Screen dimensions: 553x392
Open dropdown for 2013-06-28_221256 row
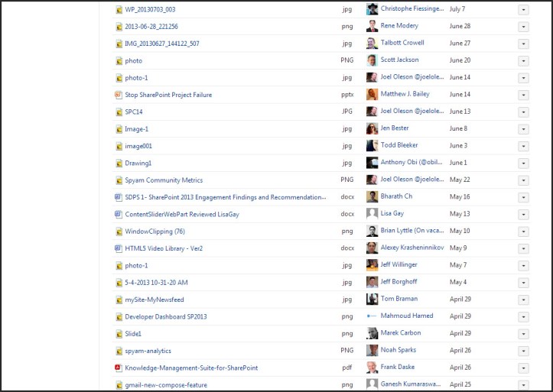(523, 27)
